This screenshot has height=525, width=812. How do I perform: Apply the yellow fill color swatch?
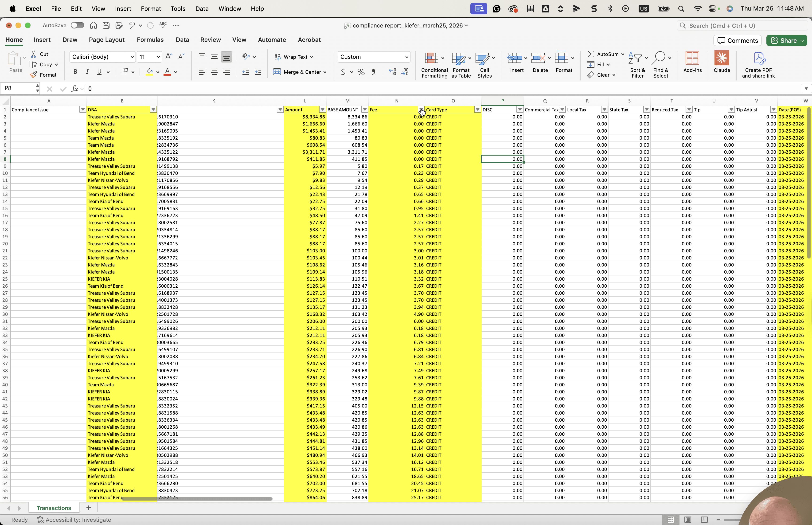tap(149, 72)
